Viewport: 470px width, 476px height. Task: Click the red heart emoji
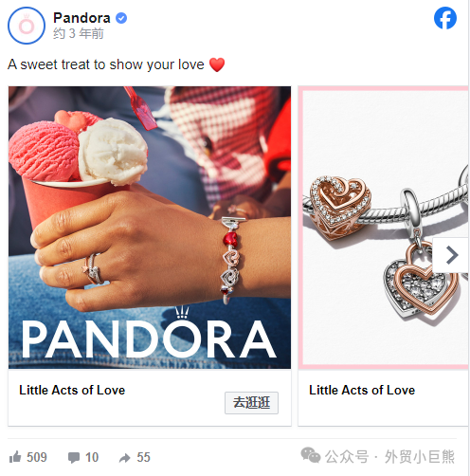(217, 64)
